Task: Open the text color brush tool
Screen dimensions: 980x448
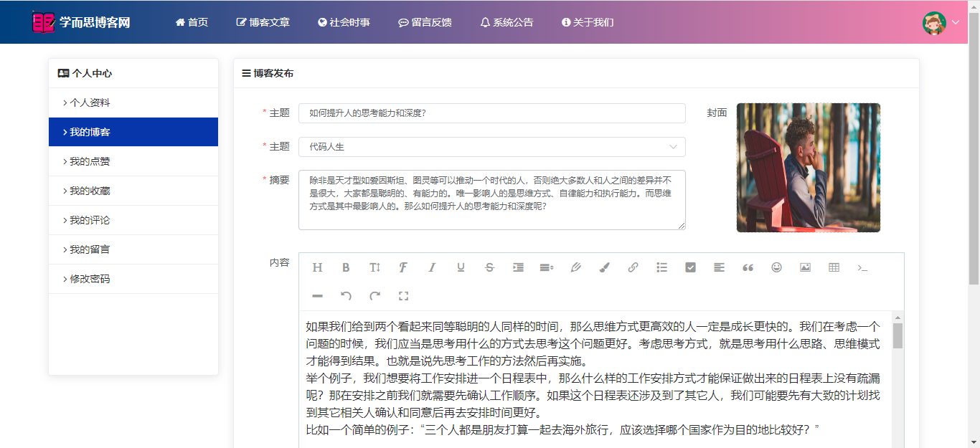Action: click(x=604, y=267)
